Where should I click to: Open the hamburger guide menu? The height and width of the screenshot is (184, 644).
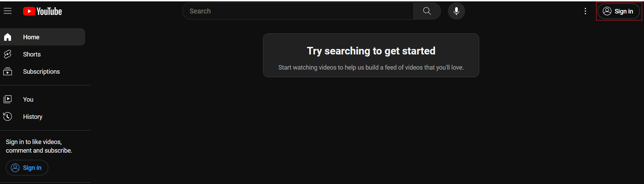tap(8, 11)
